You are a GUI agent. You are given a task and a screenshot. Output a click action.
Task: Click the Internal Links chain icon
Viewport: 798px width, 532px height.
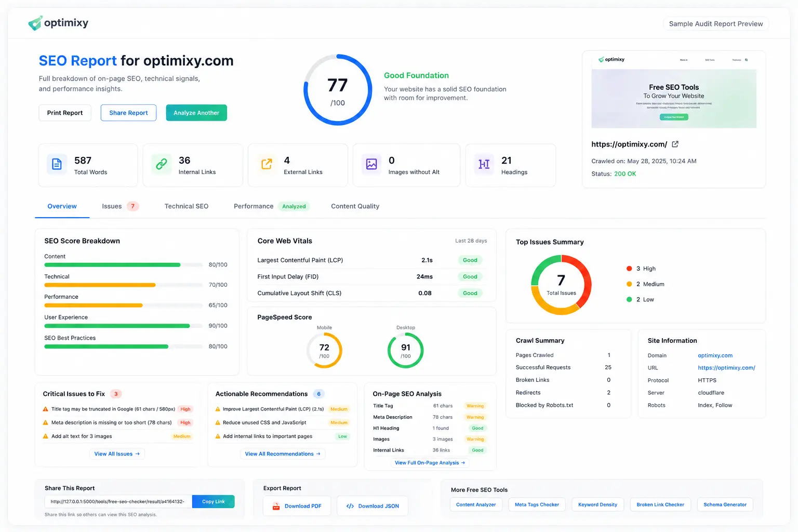tap(162, 164)
